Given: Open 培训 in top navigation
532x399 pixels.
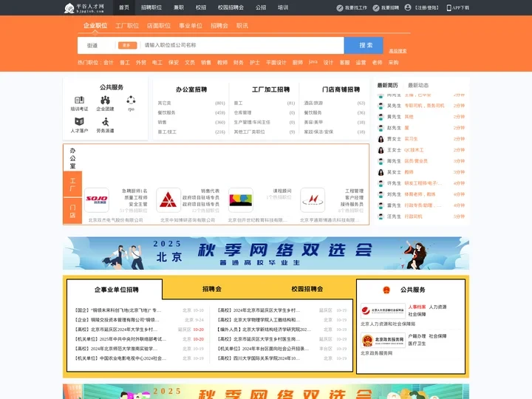Looking at the screenshot, I should click(x=283, y=7).
